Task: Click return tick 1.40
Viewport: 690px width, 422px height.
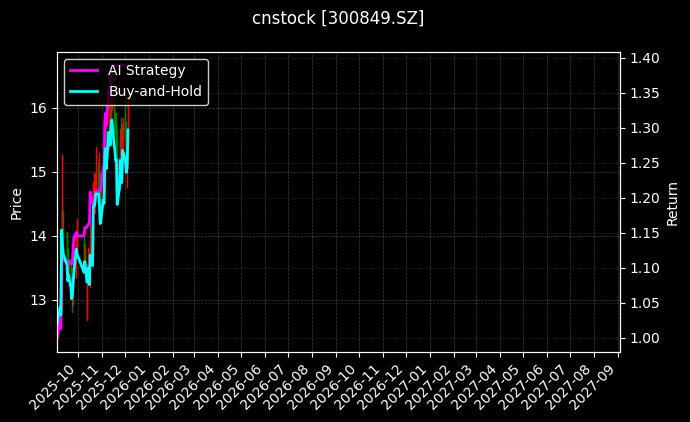Action: point(645,58)
